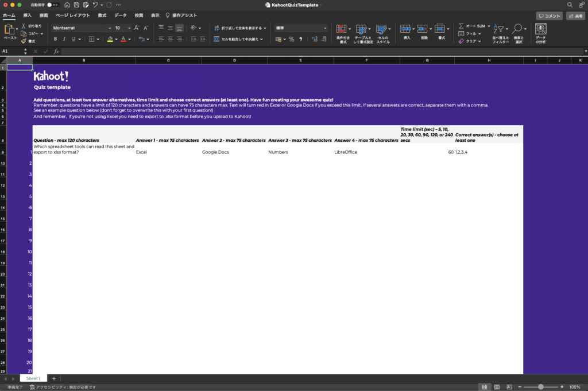Undo the last action

(95, 5)
